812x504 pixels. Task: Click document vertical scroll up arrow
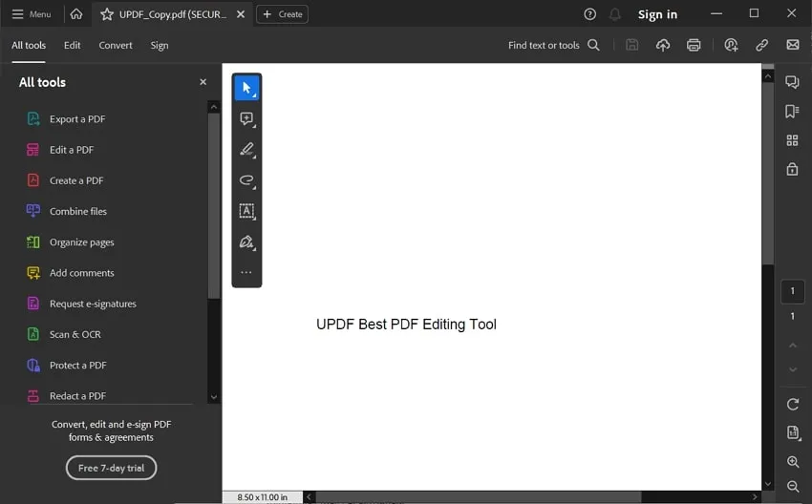tap(768, 76)
